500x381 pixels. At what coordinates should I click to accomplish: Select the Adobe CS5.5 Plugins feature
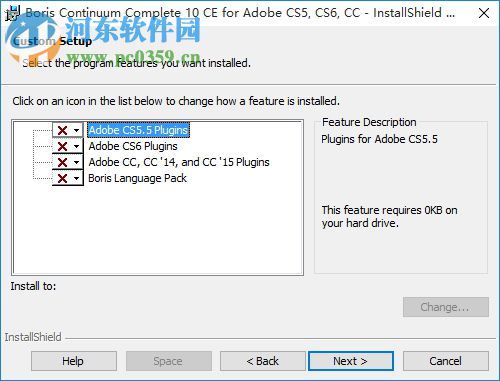coord(138,130)
